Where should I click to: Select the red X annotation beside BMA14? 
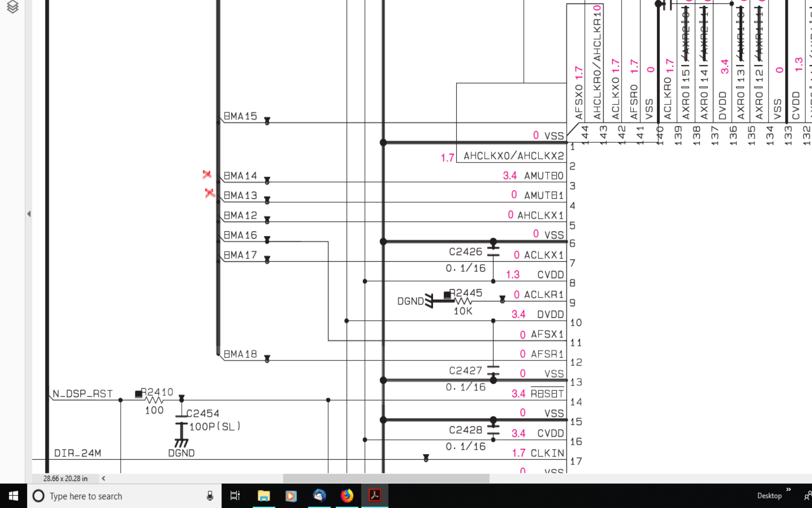click(207, 174)
